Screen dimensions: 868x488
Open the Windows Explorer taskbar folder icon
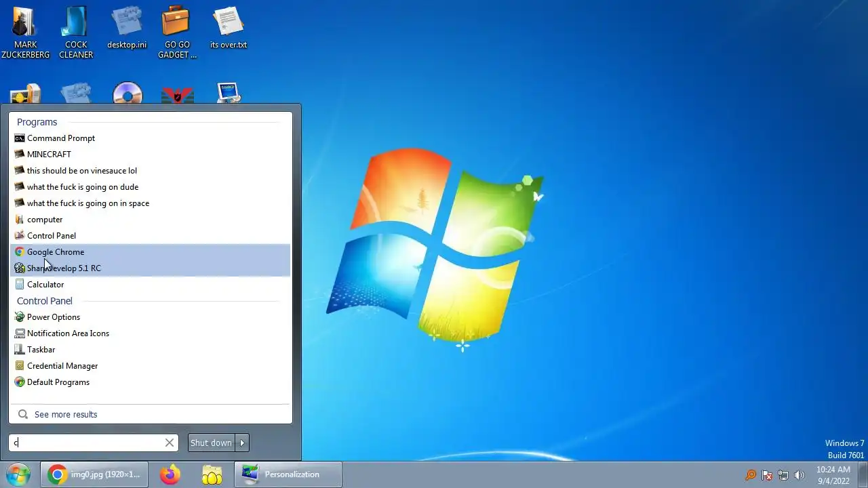(x=212, y=474)
